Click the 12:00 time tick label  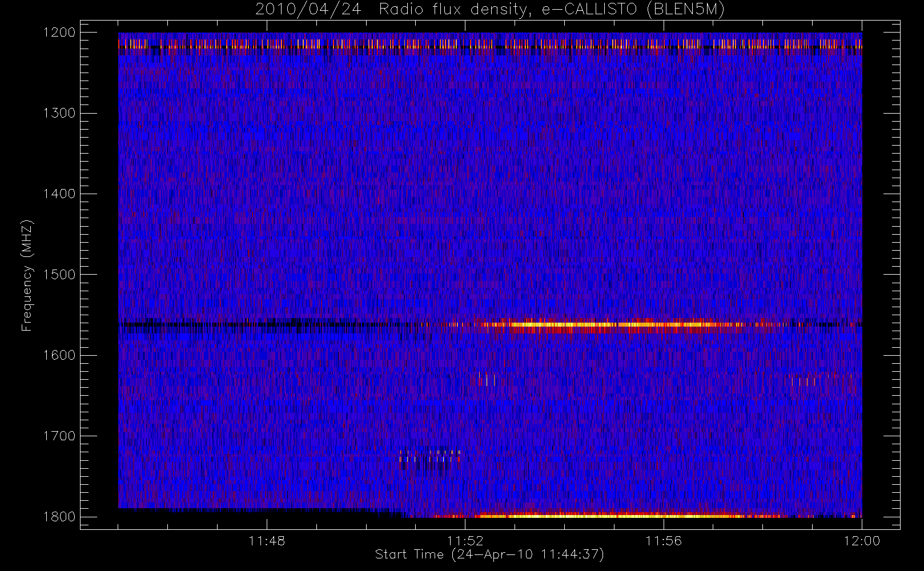point(862,541)
